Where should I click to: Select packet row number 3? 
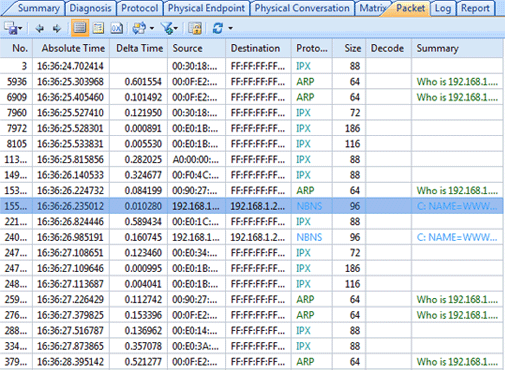click(251, 66)
